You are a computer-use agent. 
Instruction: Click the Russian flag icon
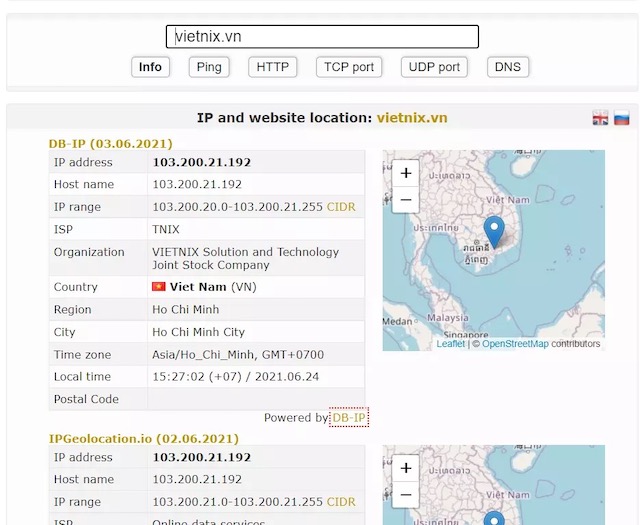point(622,118)
